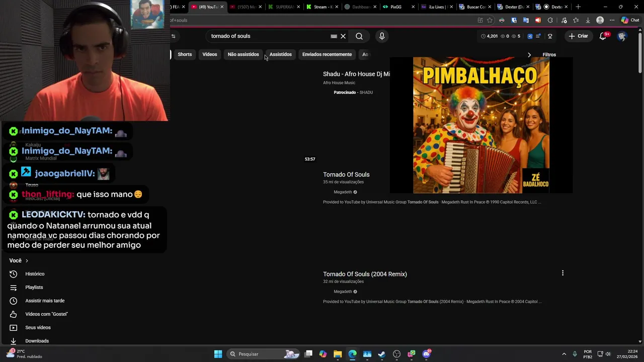Screen dimensions: 644x362
Task: Click the Megadeth channel name under Tornado Of Souls
Action: [343, 192]
